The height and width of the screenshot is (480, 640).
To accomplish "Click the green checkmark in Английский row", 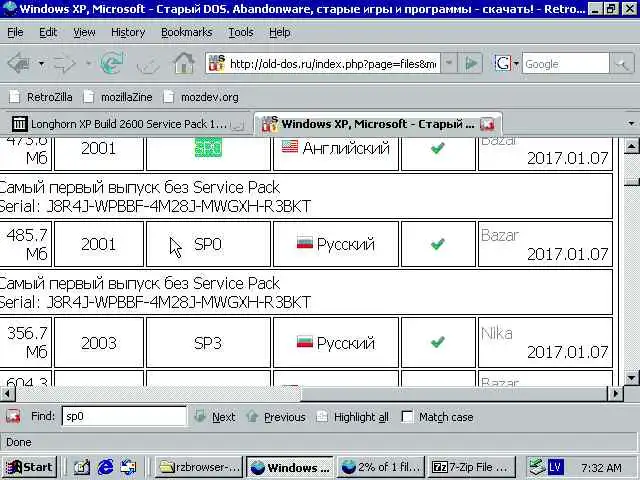I will 438,148.
